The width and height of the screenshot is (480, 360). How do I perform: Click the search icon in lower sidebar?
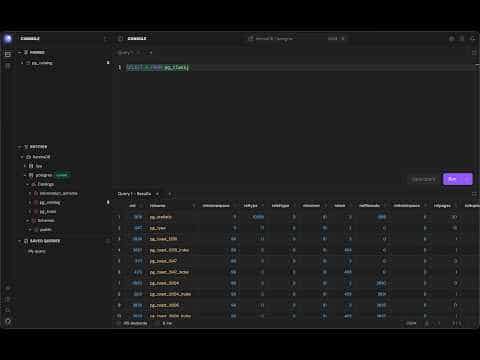pos(8,310)
